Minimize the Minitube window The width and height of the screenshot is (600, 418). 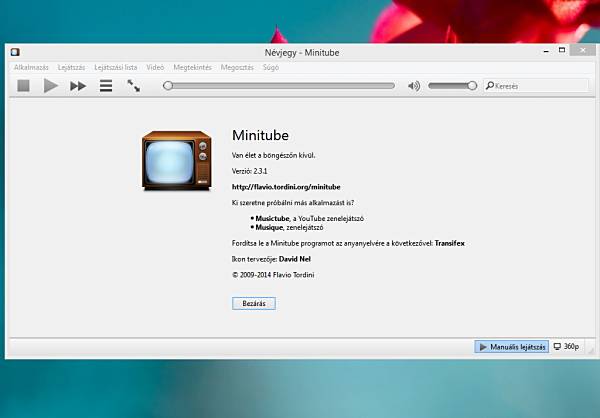click(x=546, y=51)
